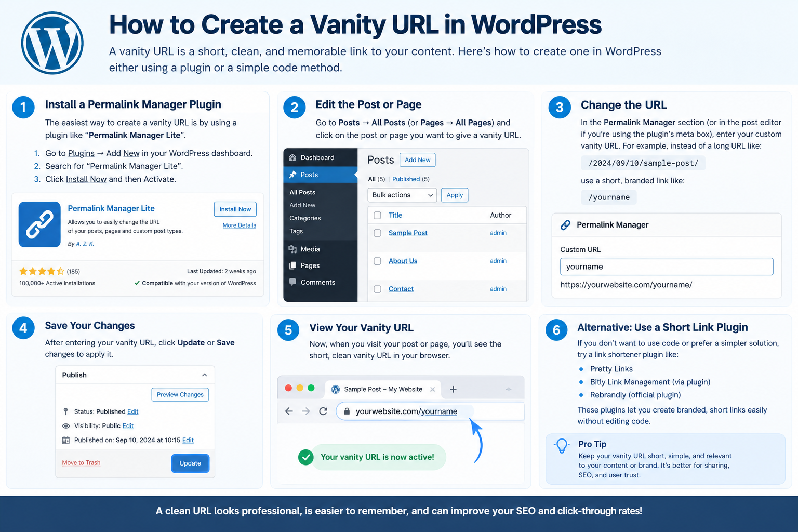Open a new browser tab with plus
Viewport: 798px width, 532px height.
point(453,389)
